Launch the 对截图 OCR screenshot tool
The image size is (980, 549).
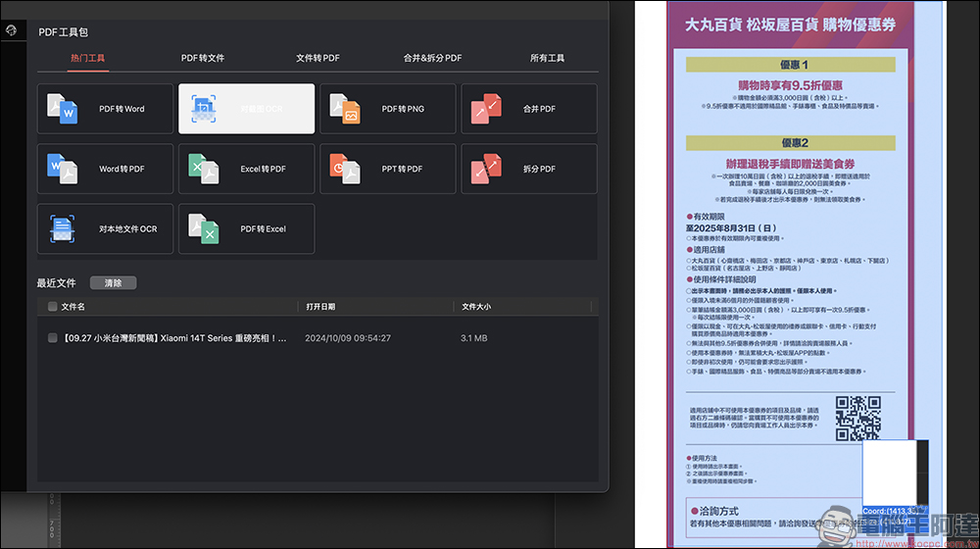click(x=246, y=109)
